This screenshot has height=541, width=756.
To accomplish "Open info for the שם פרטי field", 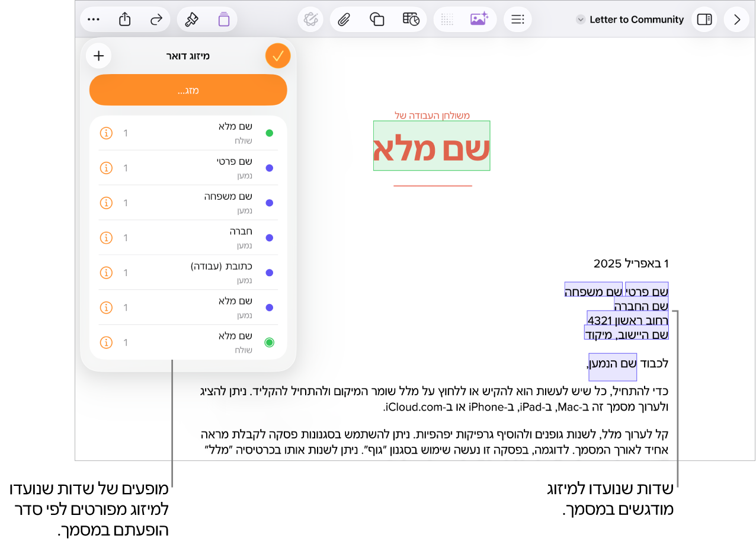I will point(106,168).
